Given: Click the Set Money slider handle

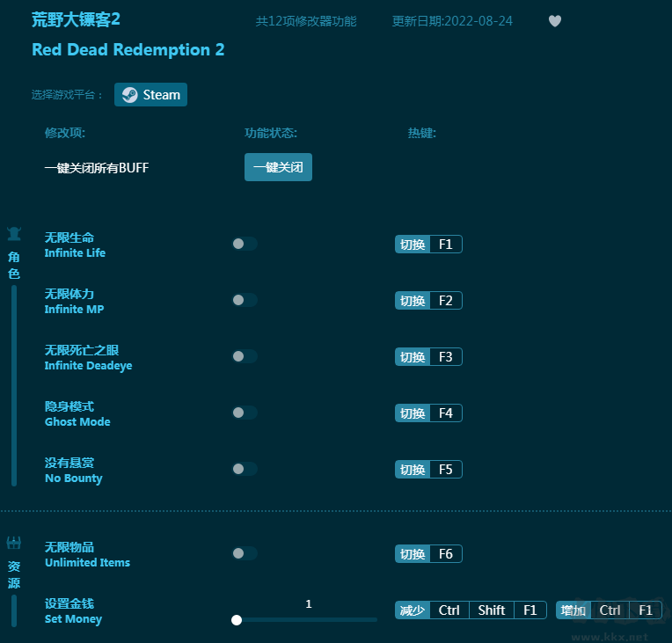Looking at the screenshot, I should [237, 620].
